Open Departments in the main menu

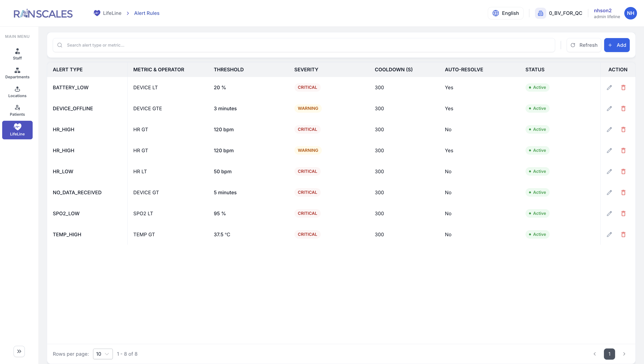click(17, 73)
